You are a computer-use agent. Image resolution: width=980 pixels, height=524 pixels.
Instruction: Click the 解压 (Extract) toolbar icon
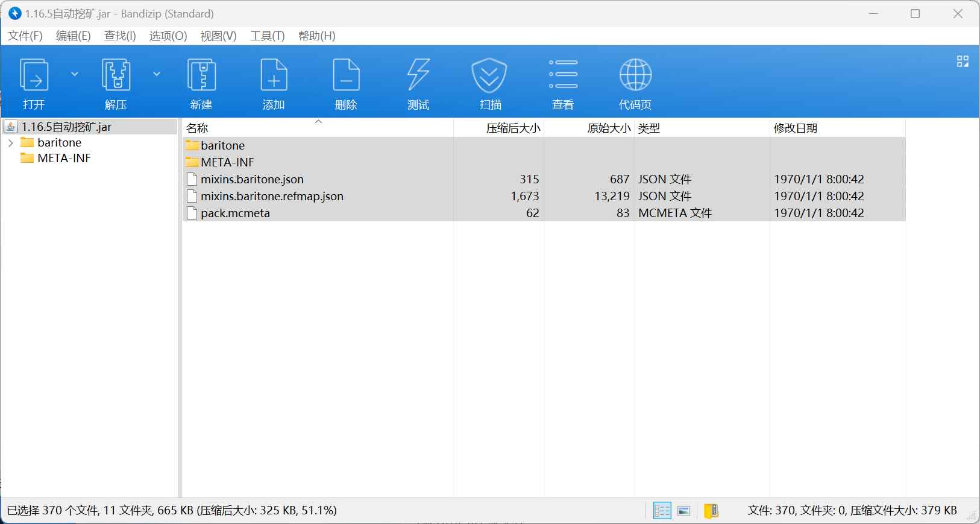click(x=116, y=75)
